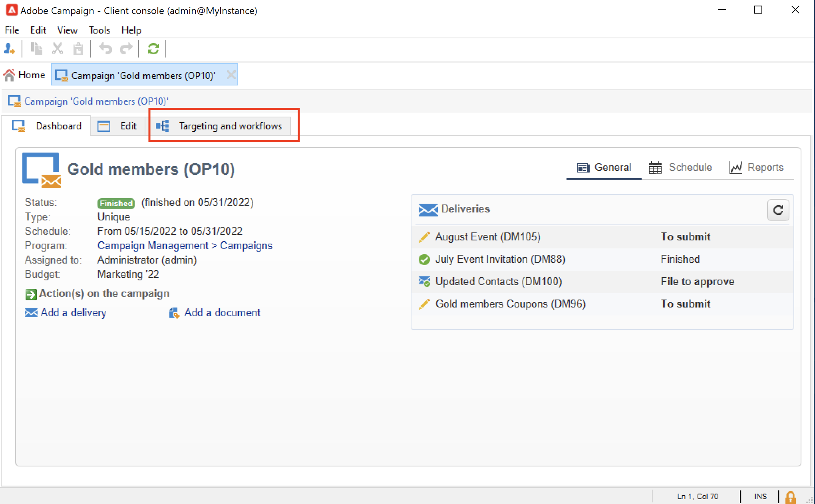Click the redo arrow in the toolbar
Viewport: 815px width, 504px height.
126,49
